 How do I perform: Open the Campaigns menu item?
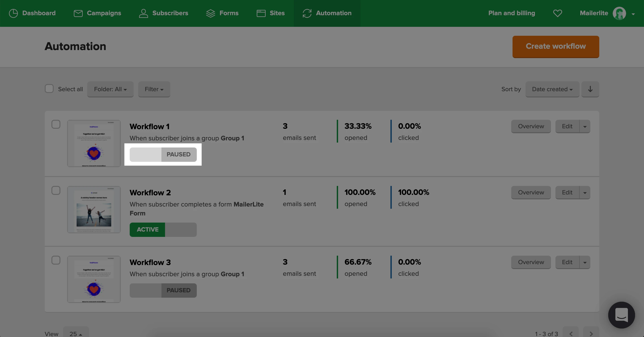click(x=97, y=13)
